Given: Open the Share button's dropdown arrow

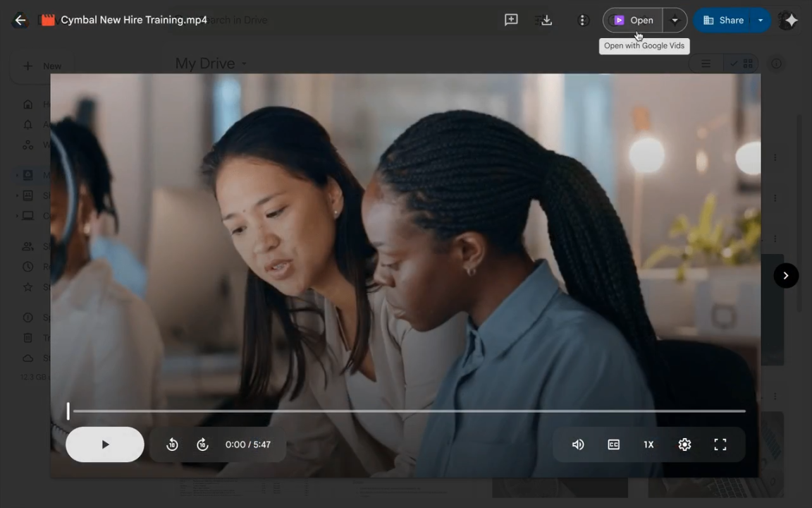Looking at the screenshot, I should 760,20.
